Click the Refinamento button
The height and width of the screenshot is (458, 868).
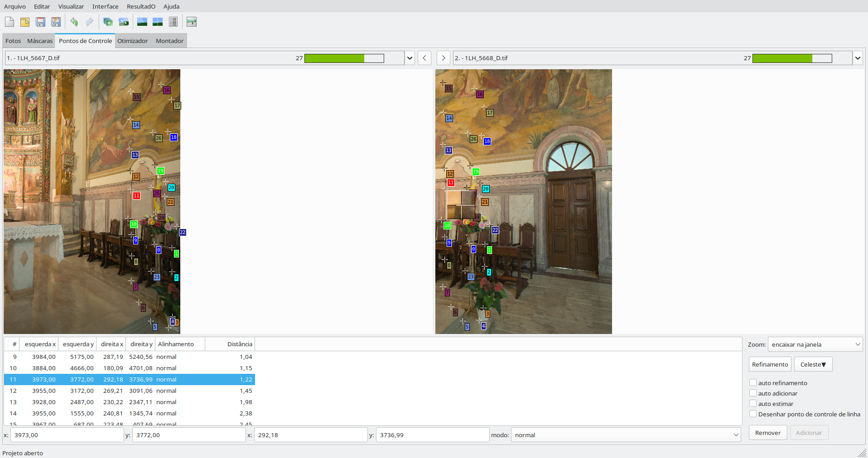tap(770, 364)
